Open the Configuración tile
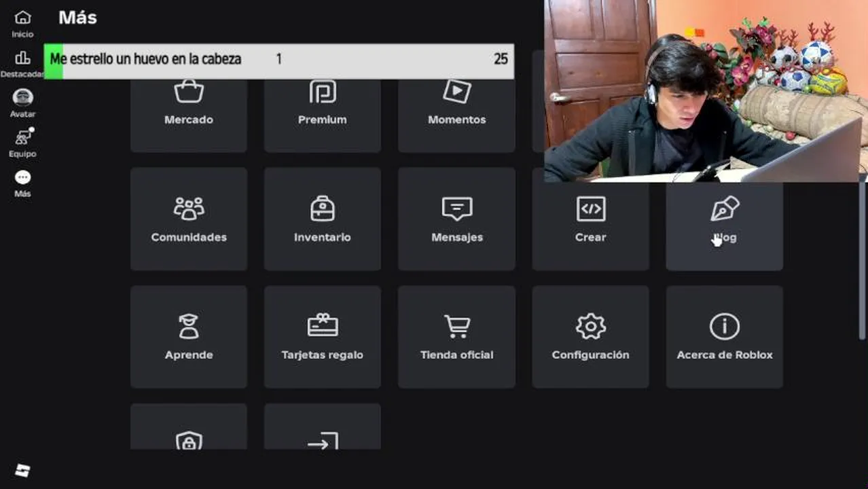 click(590, 337)
